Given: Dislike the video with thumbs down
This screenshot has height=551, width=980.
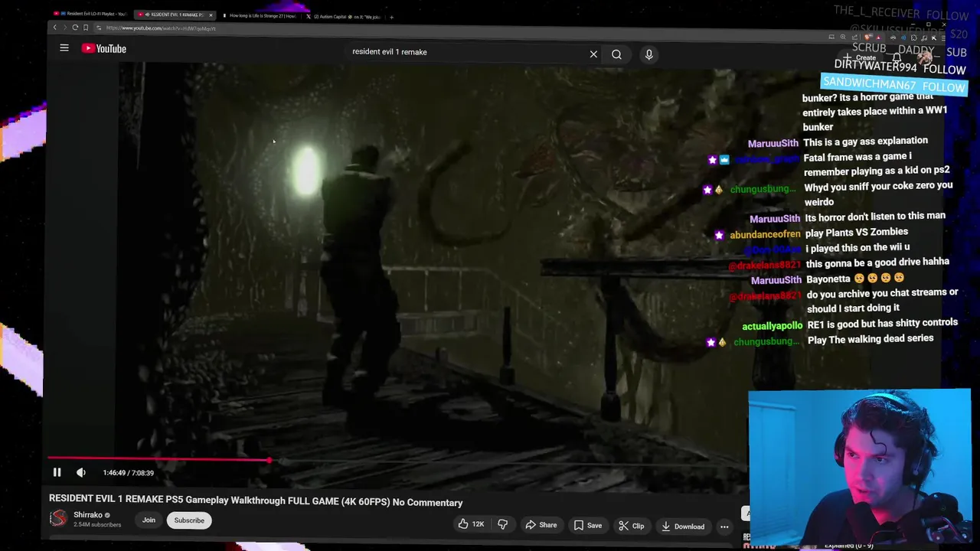Looking at the screenshot, I should 502,524.
